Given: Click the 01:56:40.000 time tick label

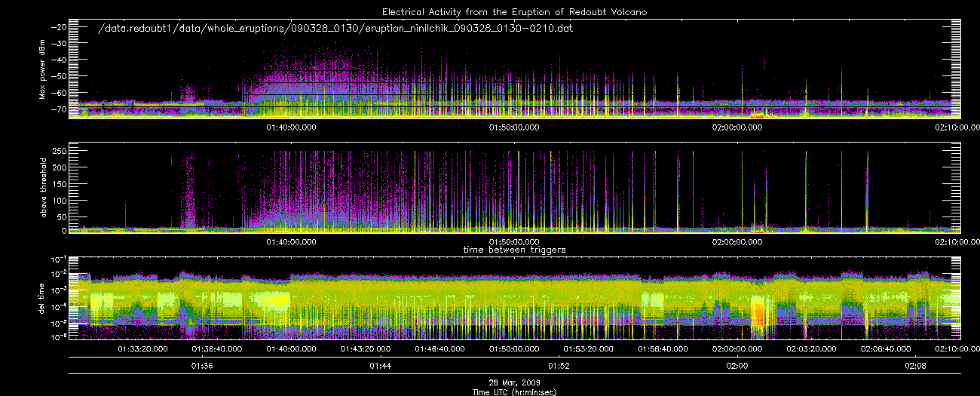Looking at the screenshot, I should tap(663, 349).
